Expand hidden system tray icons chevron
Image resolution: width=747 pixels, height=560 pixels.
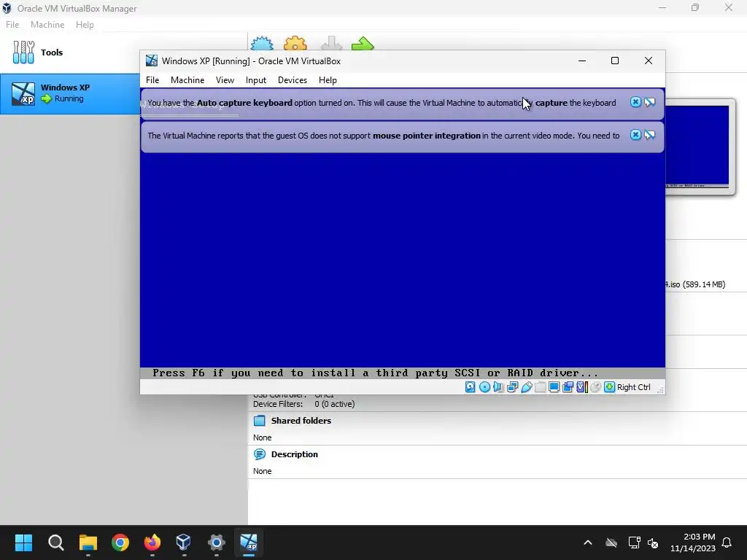pyautogui.click(x=588, y=542)
